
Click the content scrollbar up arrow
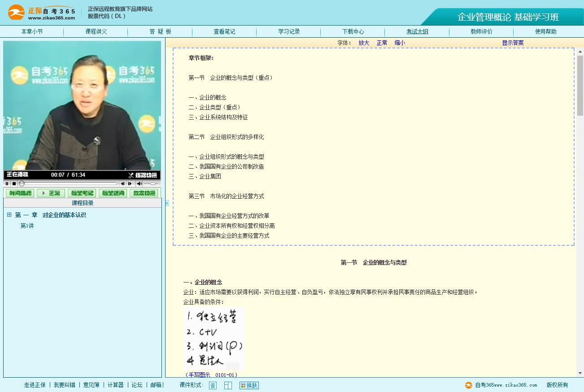coord(580,52)
